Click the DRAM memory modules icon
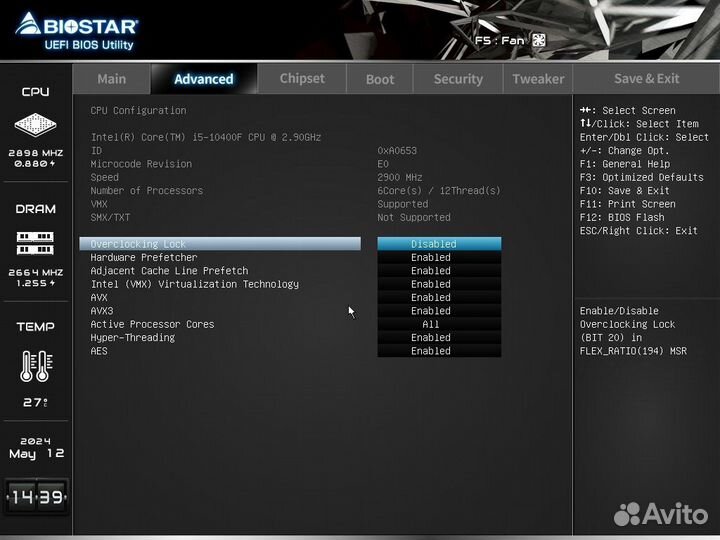The image size is (720, 540). (35, 243)
